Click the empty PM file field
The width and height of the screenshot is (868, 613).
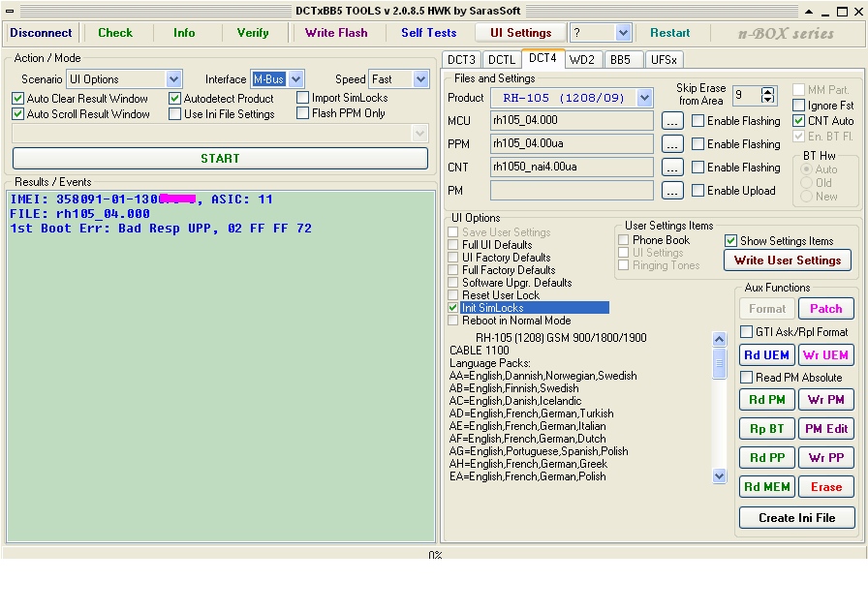pos(572,191)
